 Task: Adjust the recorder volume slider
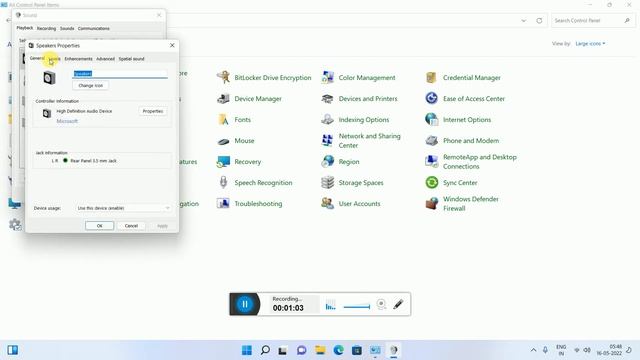tap(357, 307)
